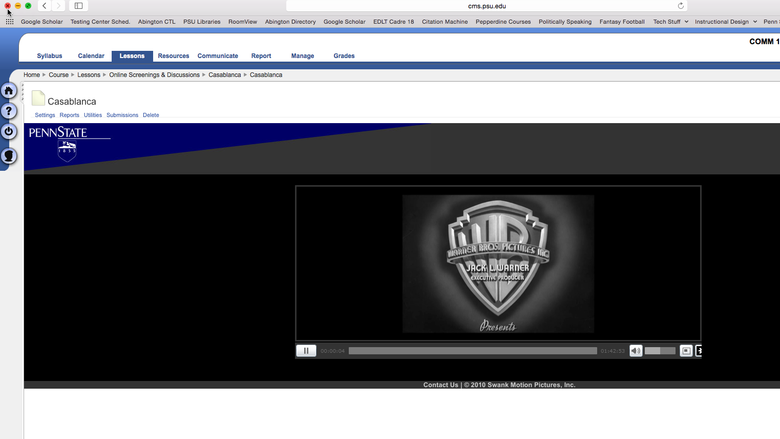The width and height of the screenshot is (780, 439).
Task: Expand the Tech Stuff bookmarks folder
Action: click(671, 22)
